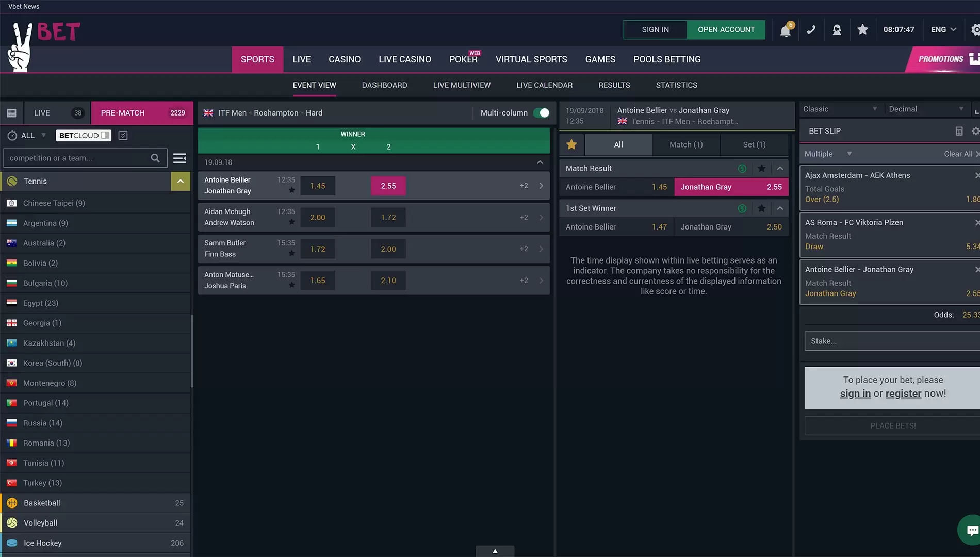The image size is (980, 557).
Task: Click the scroll-to-top arrow at bottom
Action: [495, 551]
